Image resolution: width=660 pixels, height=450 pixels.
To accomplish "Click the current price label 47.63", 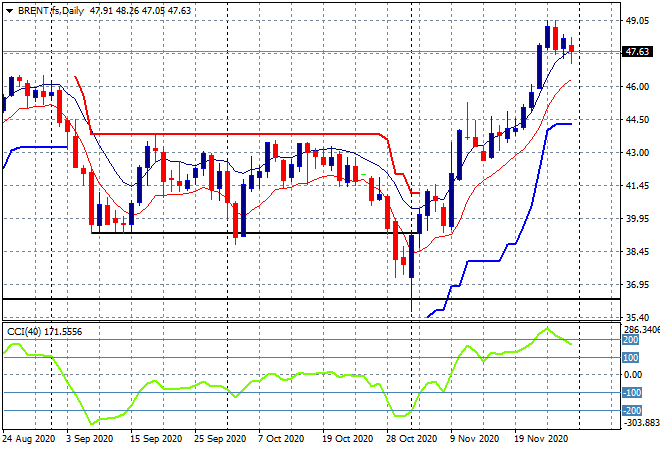I will (637, 52).
